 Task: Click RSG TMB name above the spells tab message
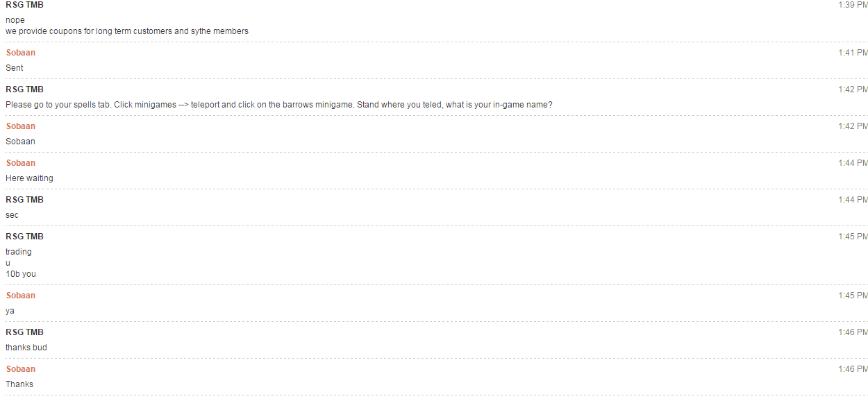24,89
